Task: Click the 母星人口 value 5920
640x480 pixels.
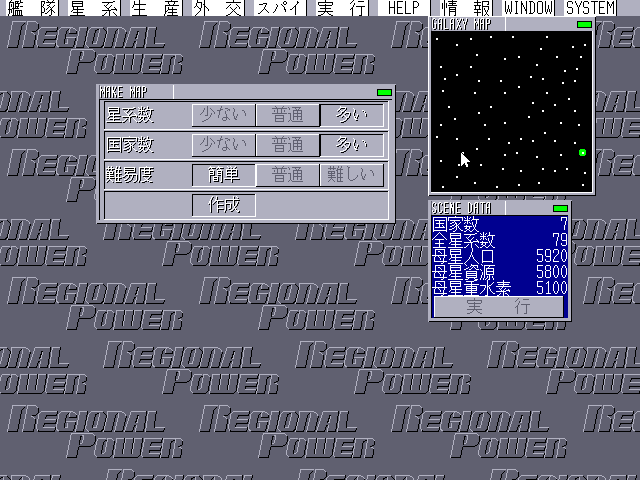Action: [552, 256]
